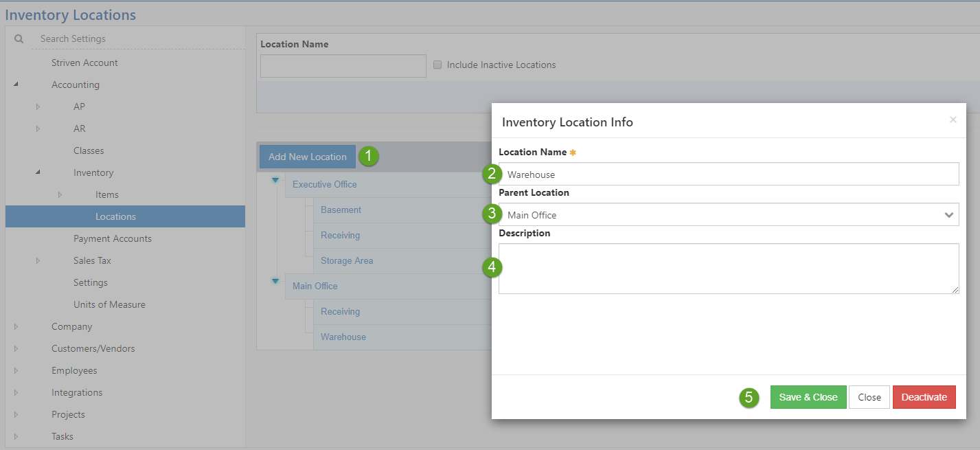Click the search magnifying glass icon
Image resolution: width=980 pixels, height=450 pixels.
(18, 38)
